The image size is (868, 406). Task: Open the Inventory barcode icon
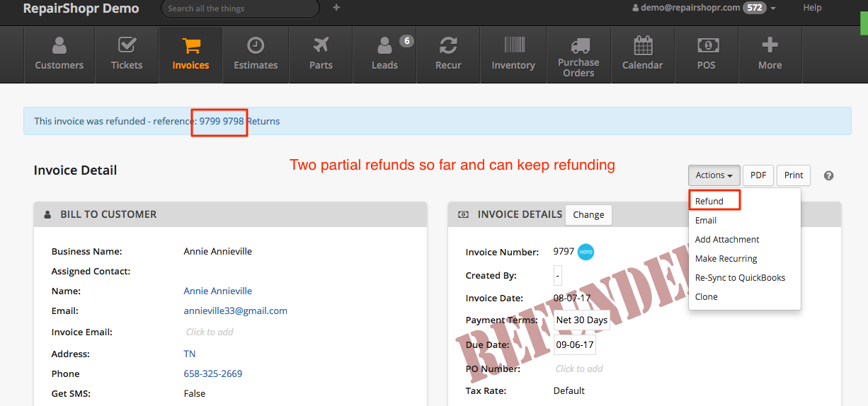click(514, 46)
